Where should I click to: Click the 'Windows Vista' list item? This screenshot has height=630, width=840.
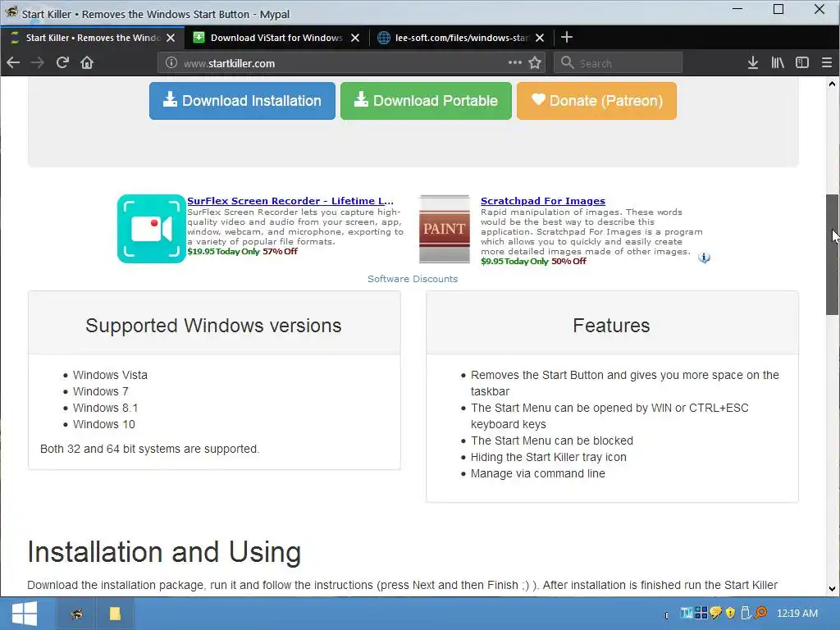110,375
